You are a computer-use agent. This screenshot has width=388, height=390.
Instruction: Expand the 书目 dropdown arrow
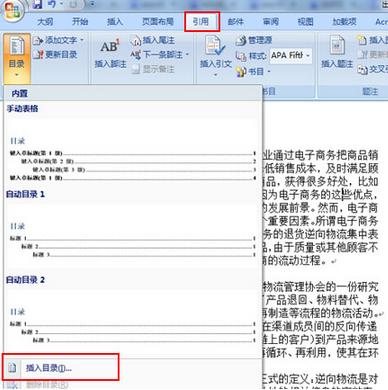click(269, 71)
